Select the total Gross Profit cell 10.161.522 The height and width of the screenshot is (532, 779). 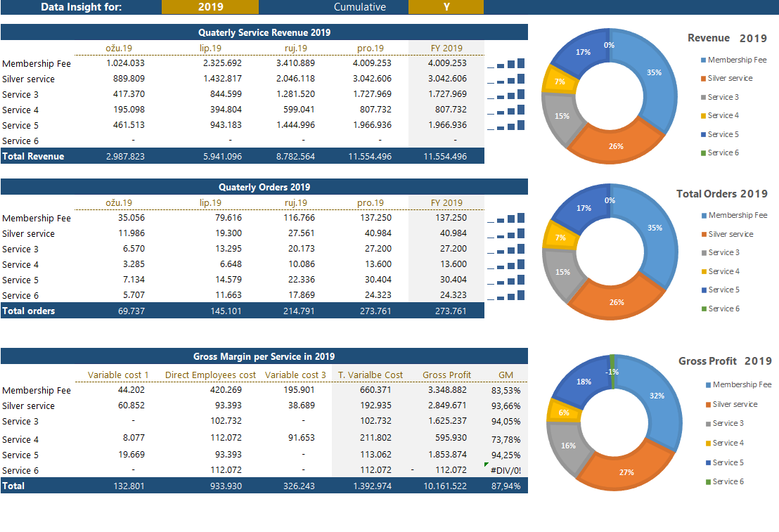pos(446,486)
